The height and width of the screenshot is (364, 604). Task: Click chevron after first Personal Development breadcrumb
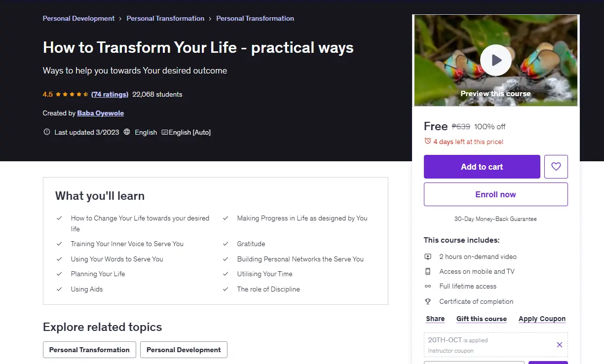click(x=120, y=19)
